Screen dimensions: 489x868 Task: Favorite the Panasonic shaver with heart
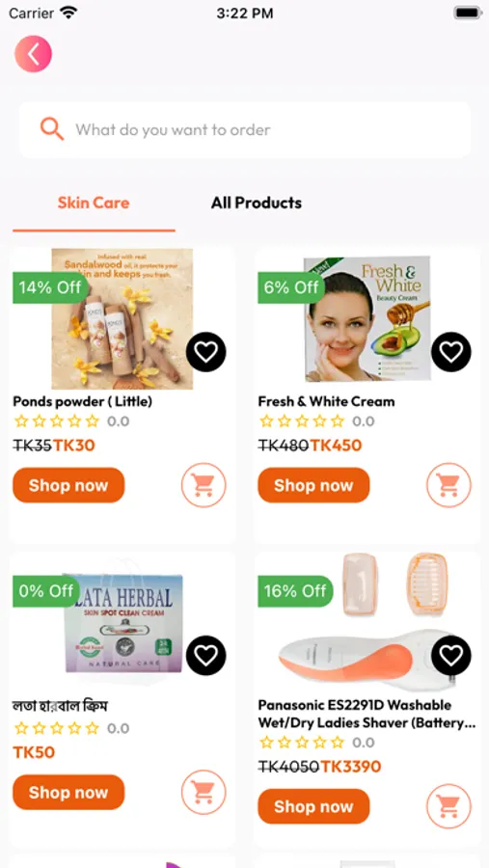[x=451, y=656]
